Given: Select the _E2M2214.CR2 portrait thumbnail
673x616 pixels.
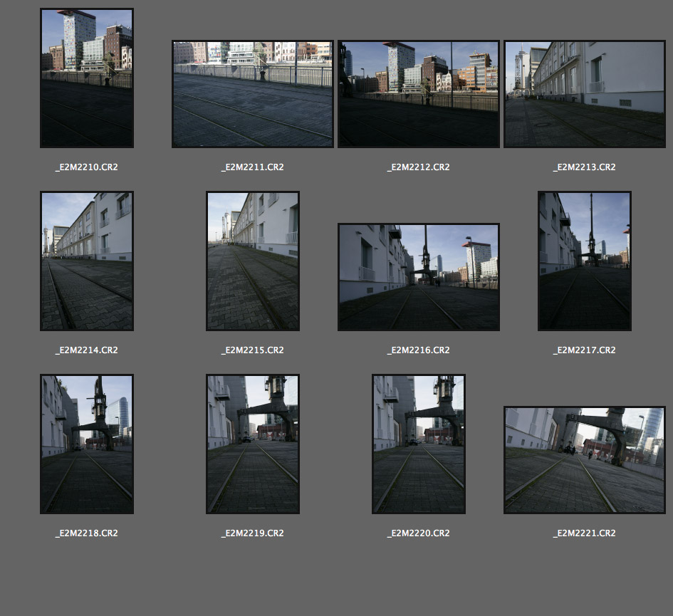Looking at the screenshot, I should [x=86, y=261].
